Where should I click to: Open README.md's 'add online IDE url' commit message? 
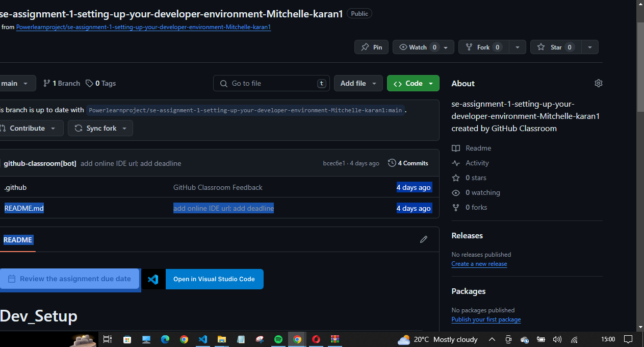pyautogui.click(x=223, y=208)
